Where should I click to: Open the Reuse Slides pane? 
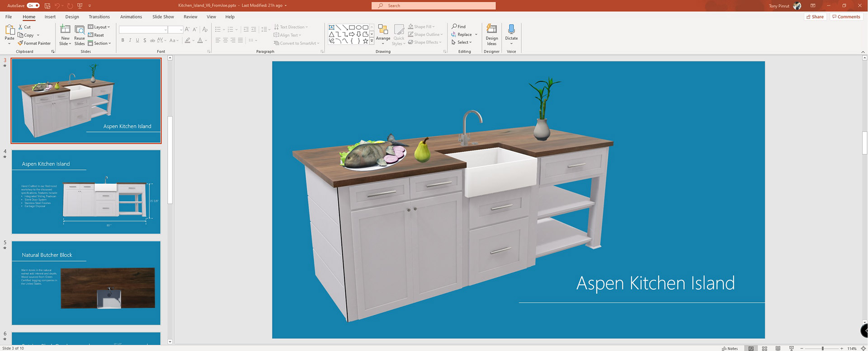click(x=80, y=30)
